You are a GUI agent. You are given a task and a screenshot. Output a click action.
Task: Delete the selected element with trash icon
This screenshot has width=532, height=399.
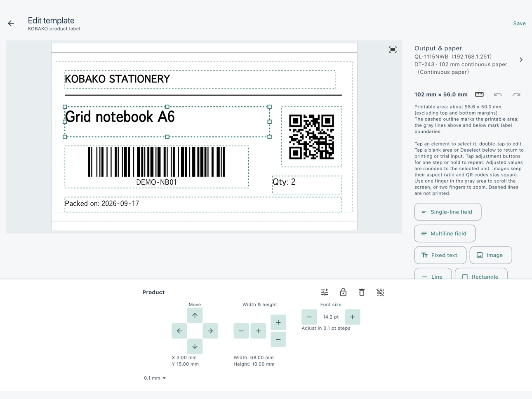pos(362,292)
